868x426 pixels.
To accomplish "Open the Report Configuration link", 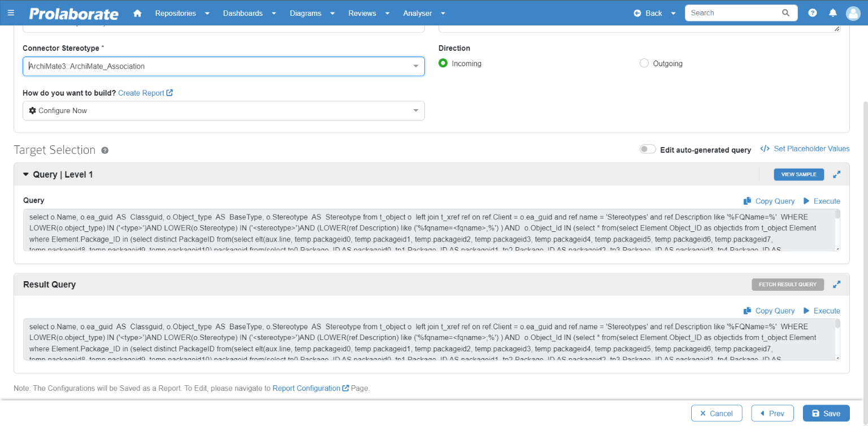I will pyautogui.click(x=307, y=388).
